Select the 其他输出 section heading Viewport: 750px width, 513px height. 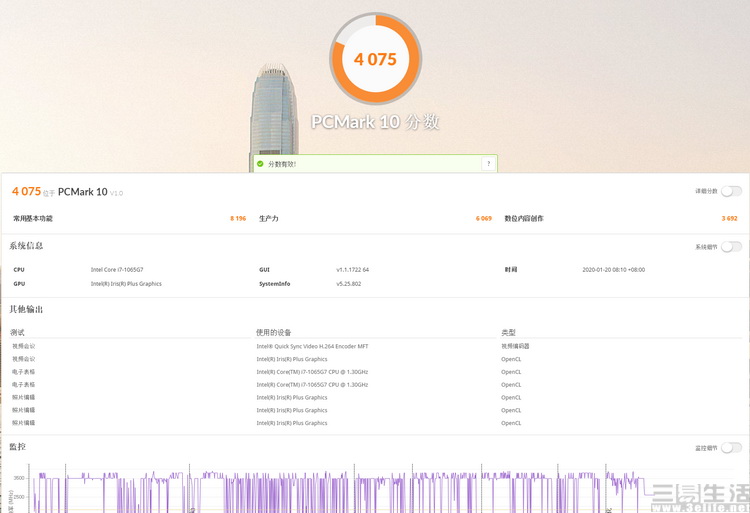coord(27,309)
